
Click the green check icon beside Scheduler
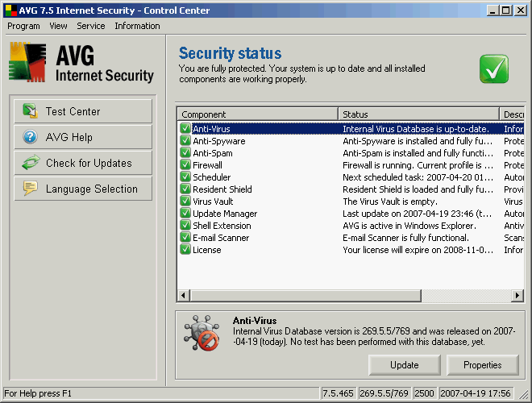(x=185, y=177)
